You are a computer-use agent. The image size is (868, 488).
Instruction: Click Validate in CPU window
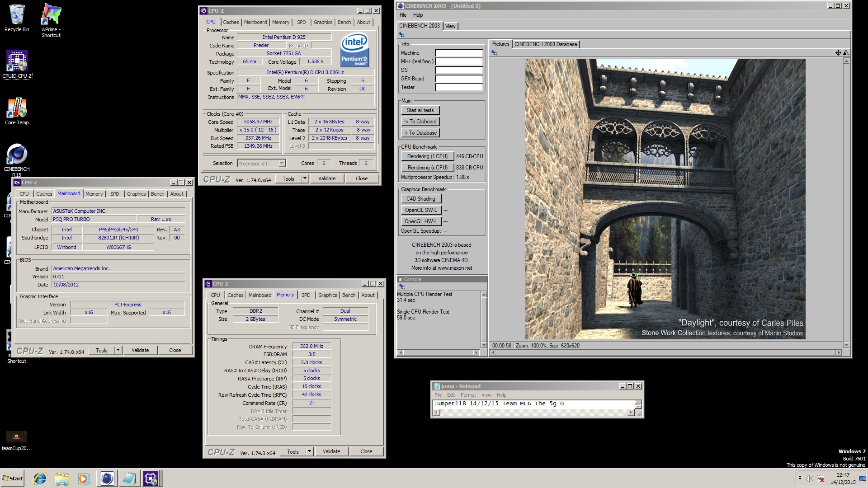pos(327,178)
